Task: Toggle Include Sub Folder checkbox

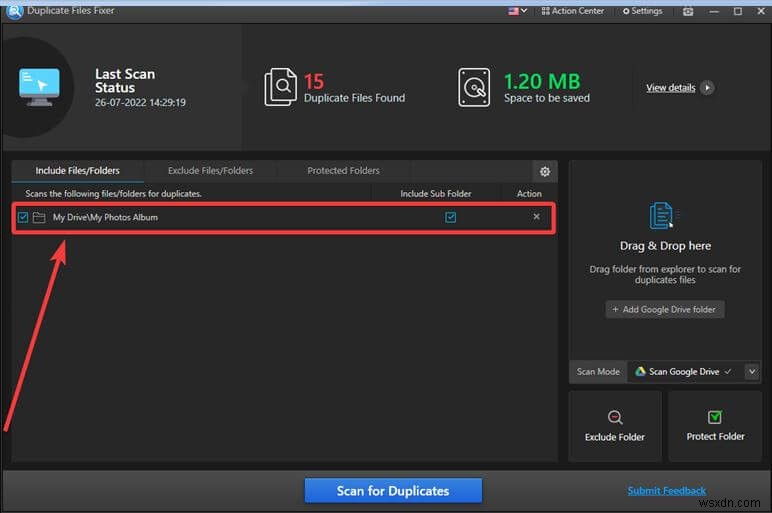Action: click(x=450, y=217)
